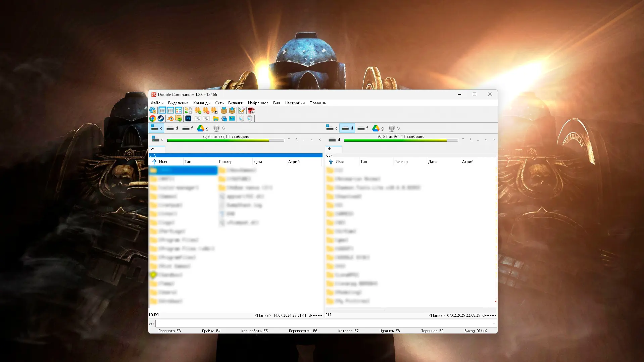Click the pack files box icon
Image resolution: width=644 pixels, height=362 pixels.
224,110
